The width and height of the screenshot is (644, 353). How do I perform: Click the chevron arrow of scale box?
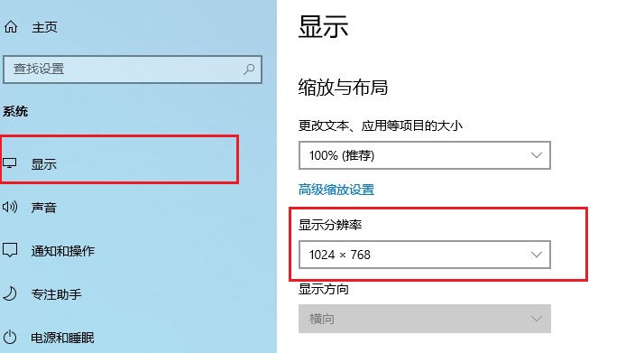[536, 155]
